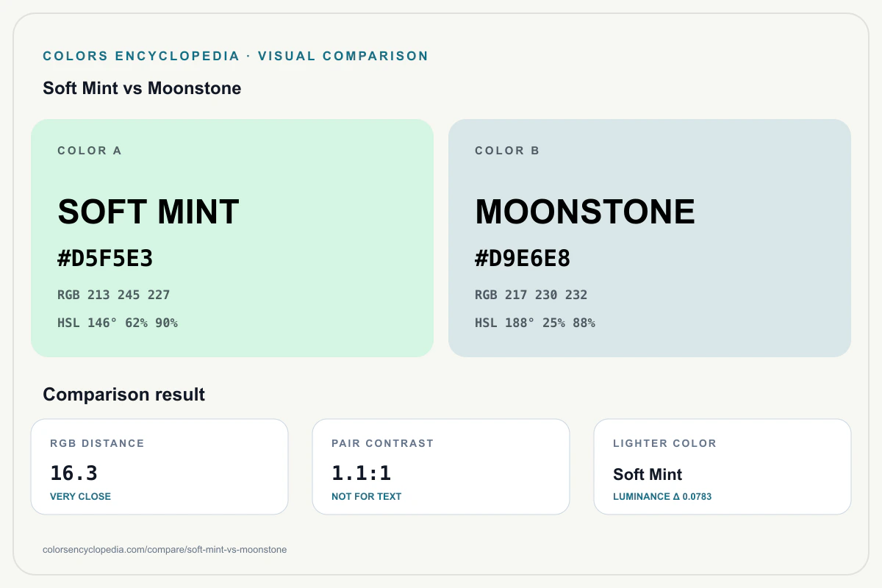Click the 1.1:1 contrast ratio value
This screenshot has height=588, width=882.
pyautogui.click(x=362, y=473)
